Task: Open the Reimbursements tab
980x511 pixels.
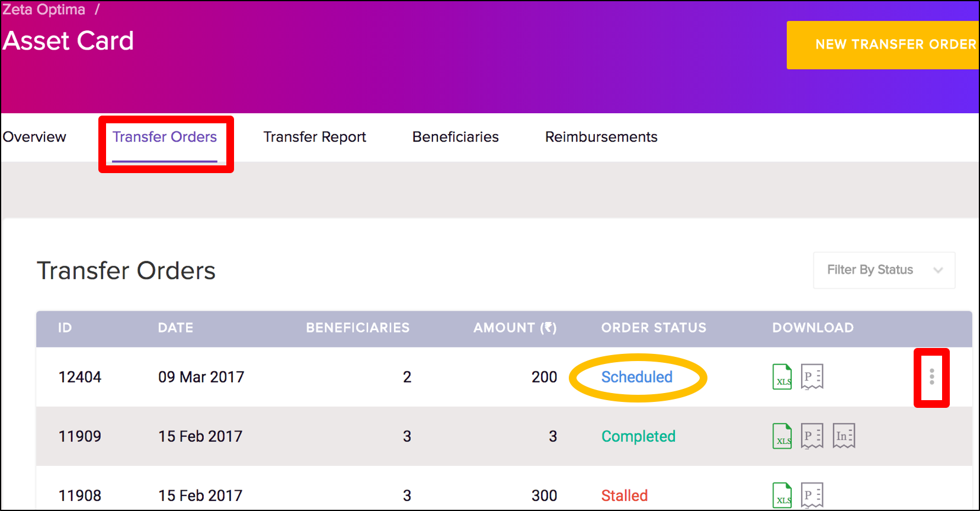Action: point(601,137)
